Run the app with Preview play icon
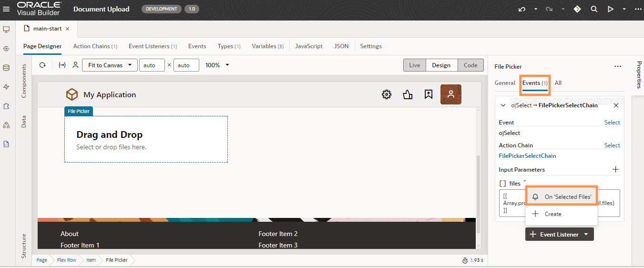The height and width of the screenshot is (268, 644). pos(610,9)
